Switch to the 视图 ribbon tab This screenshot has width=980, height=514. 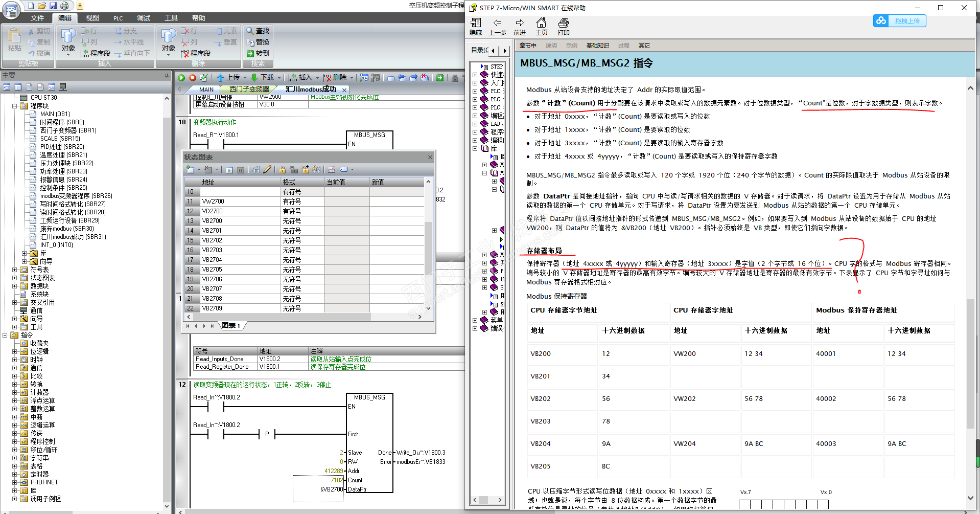[x=92, y=18]
